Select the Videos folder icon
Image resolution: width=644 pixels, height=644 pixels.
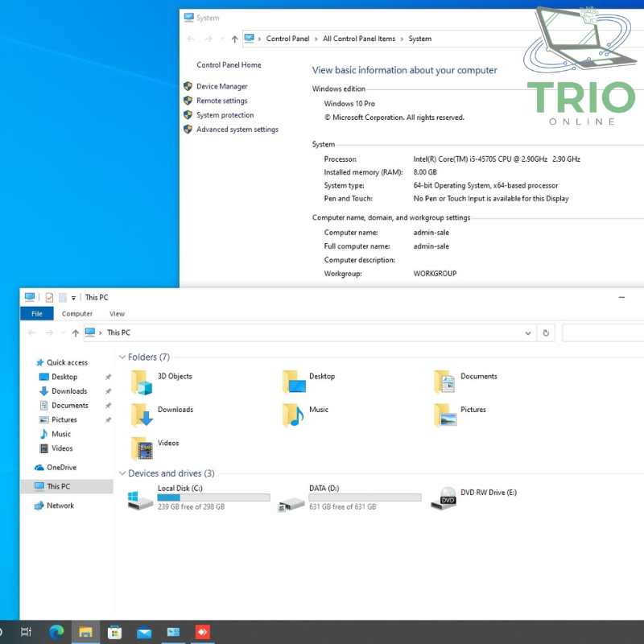[142, 448]
